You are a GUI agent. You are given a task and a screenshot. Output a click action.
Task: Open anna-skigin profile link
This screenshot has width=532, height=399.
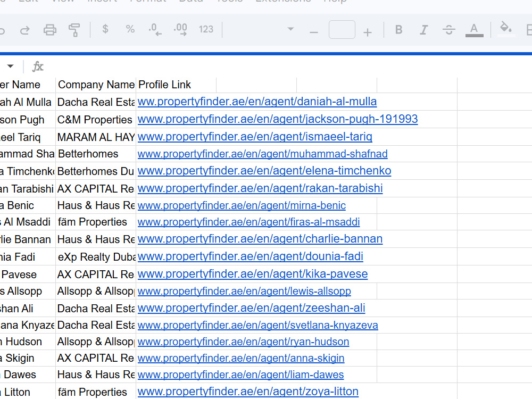pyautogui.click(x=241, y=358)
